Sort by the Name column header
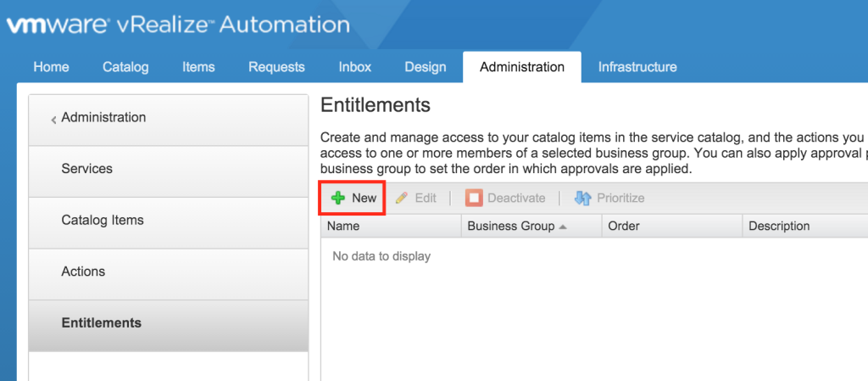This screenshot has width=868, height=381. point(391,226)
